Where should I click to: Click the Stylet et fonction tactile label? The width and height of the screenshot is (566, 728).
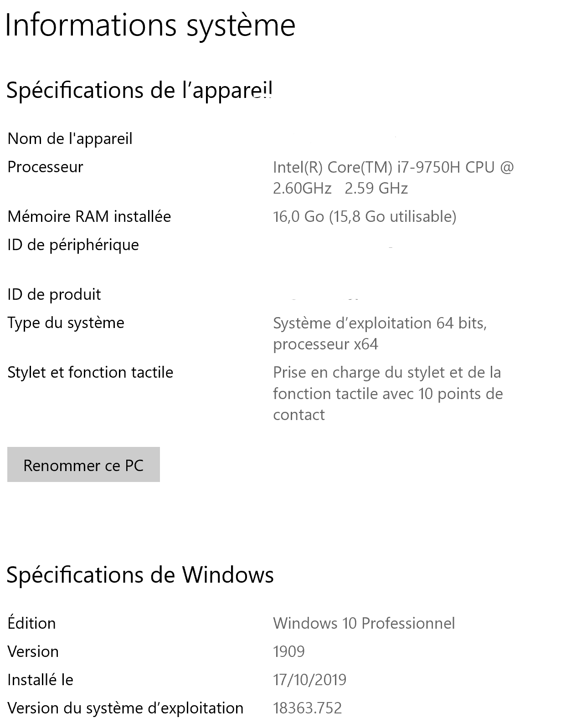tap(90, 372)
